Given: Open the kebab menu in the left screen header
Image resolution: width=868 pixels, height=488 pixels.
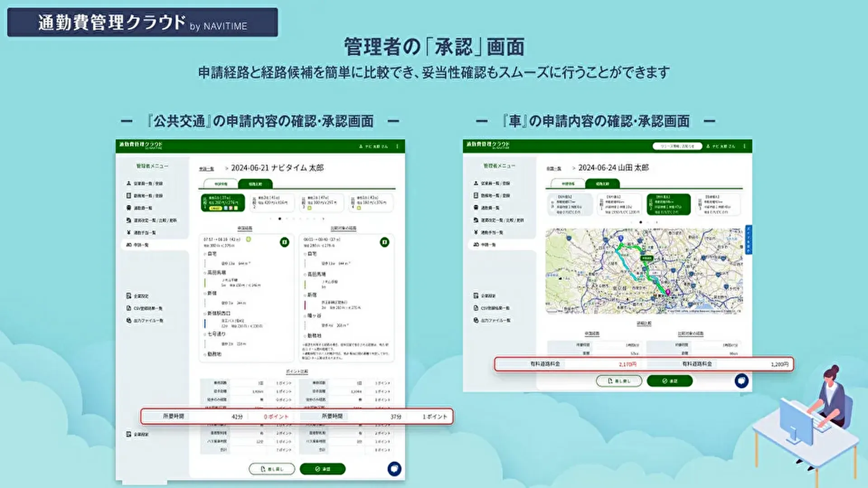Looking at the screenshot, I should coord(397,146).
